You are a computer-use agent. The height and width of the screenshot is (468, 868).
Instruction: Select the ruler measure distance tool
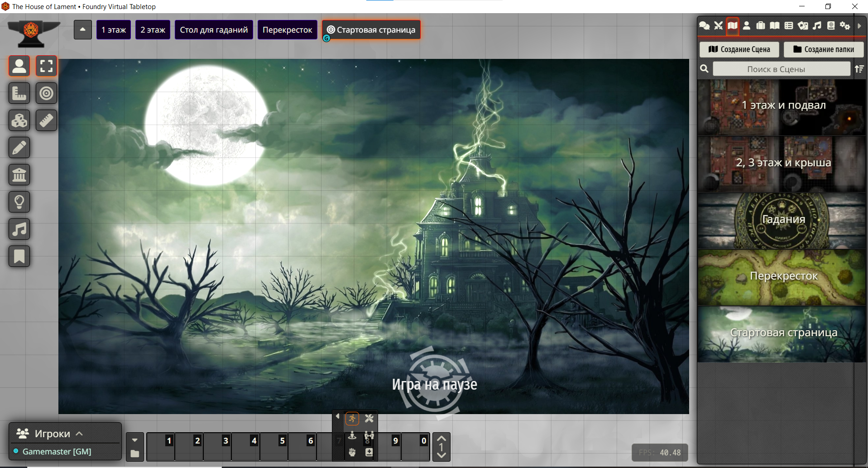pos(47,121)
